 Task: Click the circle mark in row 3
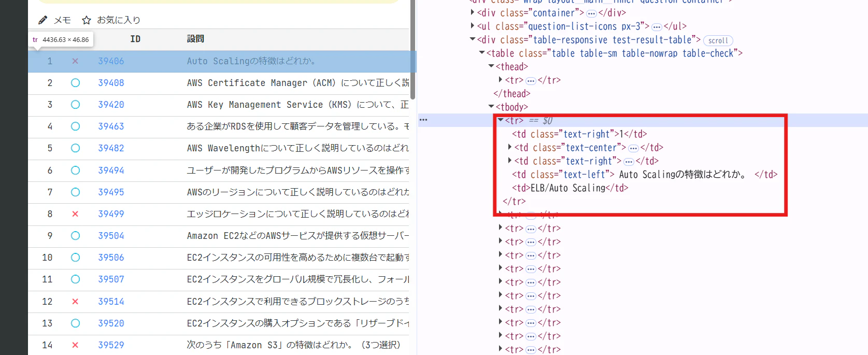point(75,105)
